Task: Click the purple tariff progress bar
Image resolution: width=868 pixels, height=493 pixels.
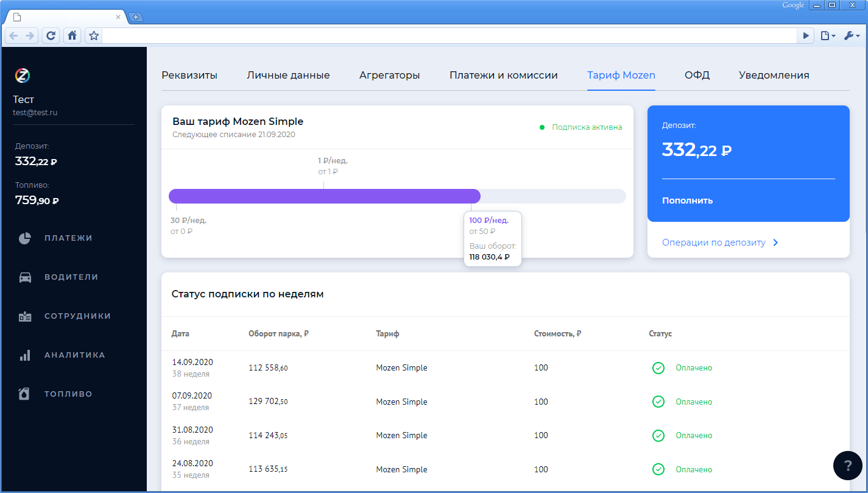Action: click(x=325, y=196)
